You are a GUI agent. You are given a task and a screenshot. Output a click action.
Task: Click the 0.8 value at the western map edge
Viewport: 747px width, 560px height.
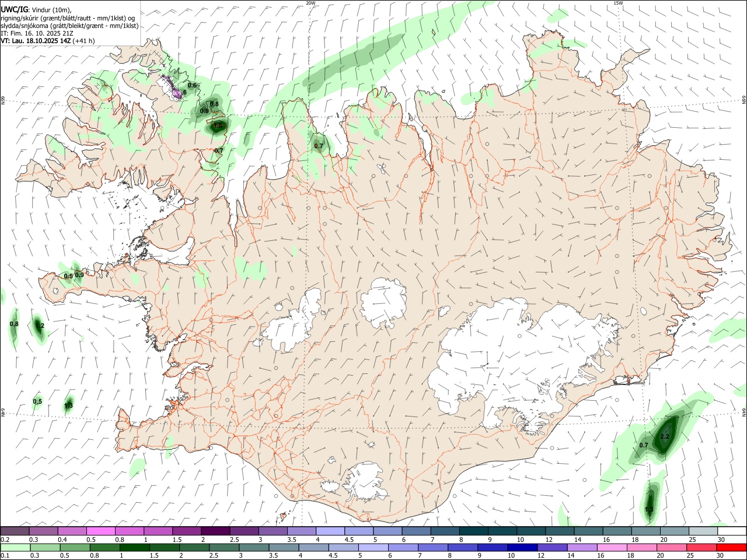pos(14,324)
